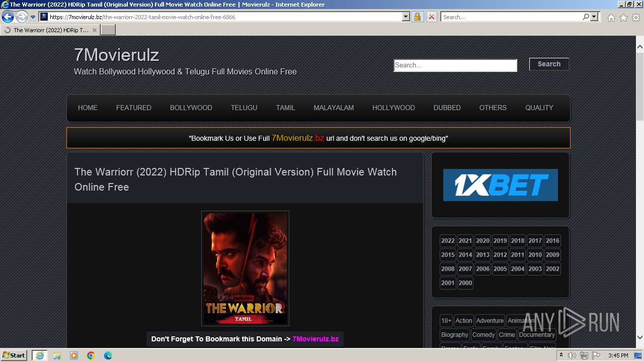Viewport: 644px width, 362px height.
Task: Select the Adventure genre tag
Action: 490,321
